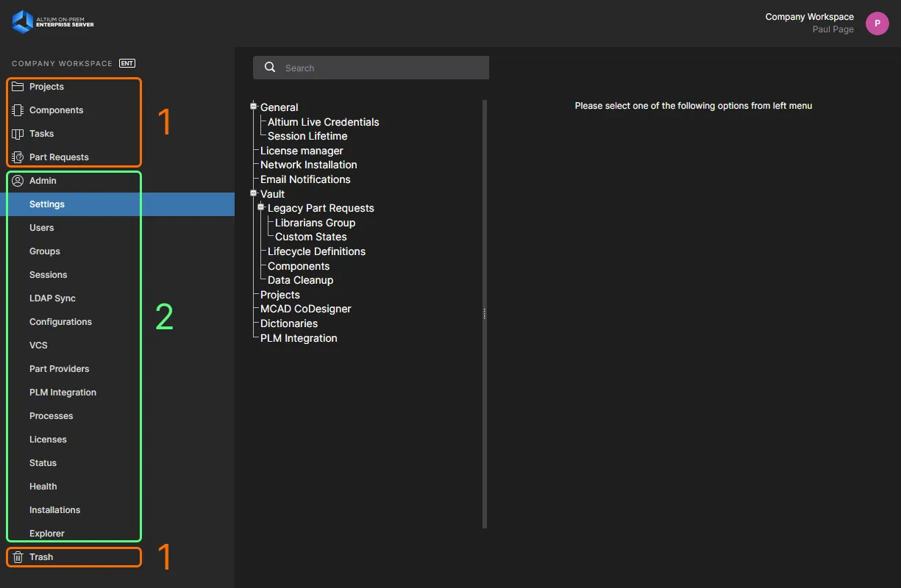Open PLM Integration in the sidebar

pyautogui.click(x=118, y=392)
